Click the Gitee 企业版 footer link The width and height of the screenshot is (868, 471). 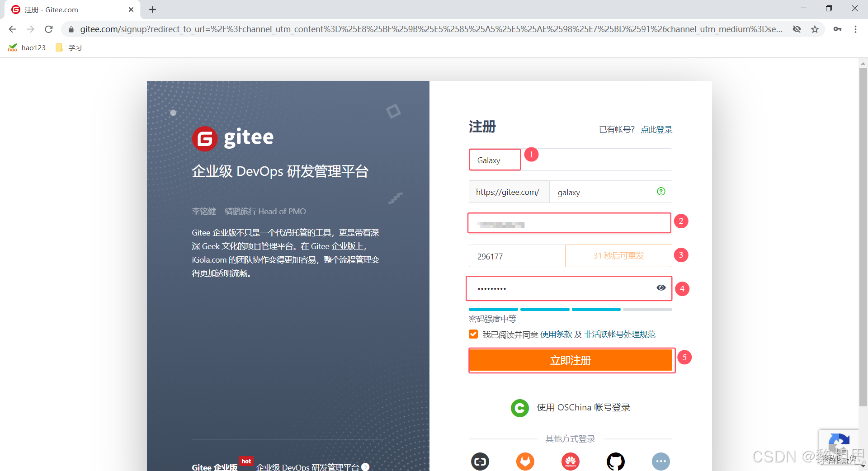click(x=215, y=467)
